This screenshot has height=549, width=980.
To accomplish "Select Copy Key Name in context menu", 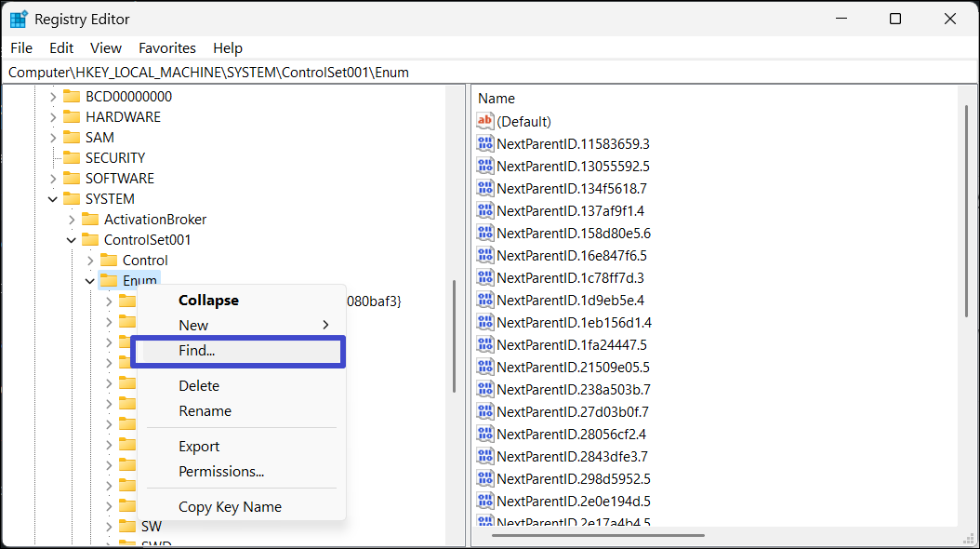I will [230, 507].
